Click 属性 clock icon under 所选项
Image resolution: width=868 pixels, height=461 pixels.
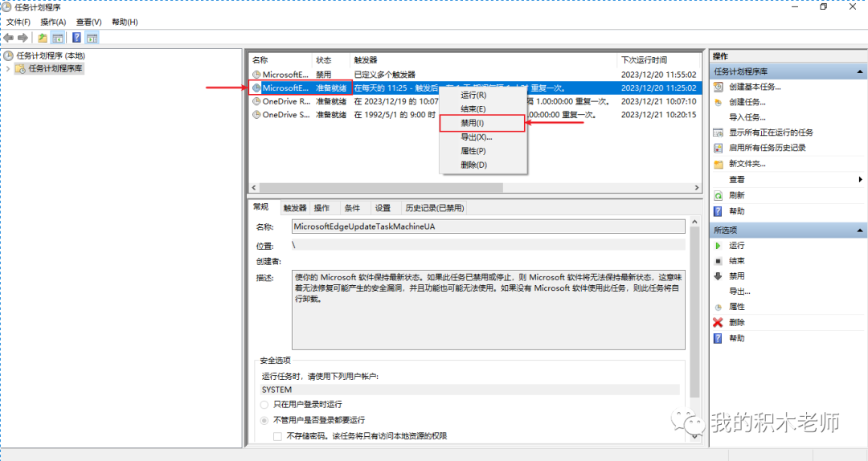coord(718,307)
